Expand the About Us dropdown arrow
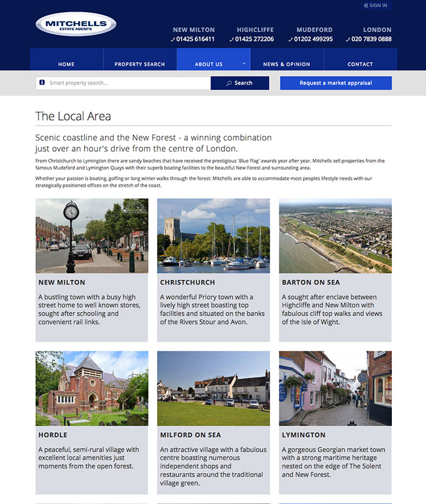426x504 pixels. (244, 64)
